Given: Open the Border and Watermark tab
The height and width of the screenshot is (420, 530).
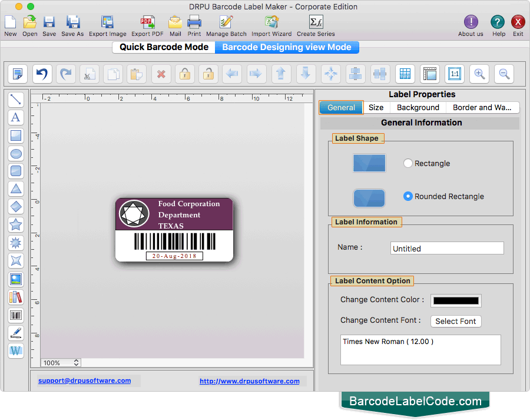Looking at the screenshot, I should point(482,108).
